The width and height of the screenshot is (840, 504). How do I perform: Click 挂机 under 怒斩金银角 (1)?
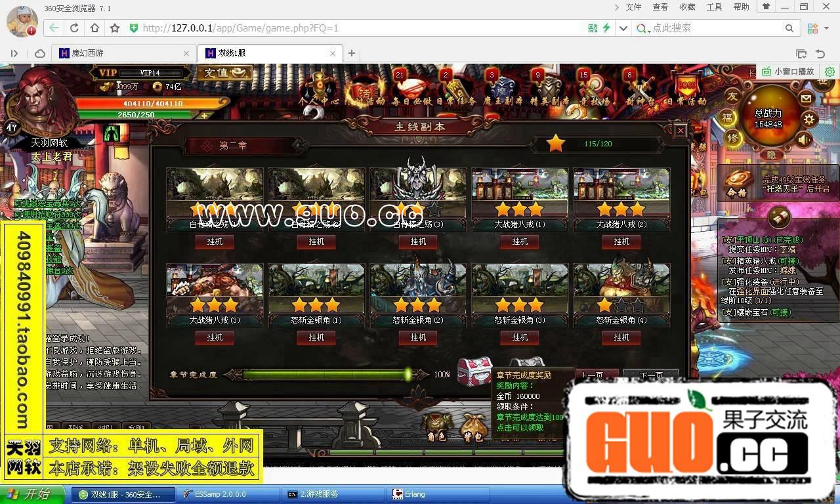pyautogui.click(x=316, y=337)
